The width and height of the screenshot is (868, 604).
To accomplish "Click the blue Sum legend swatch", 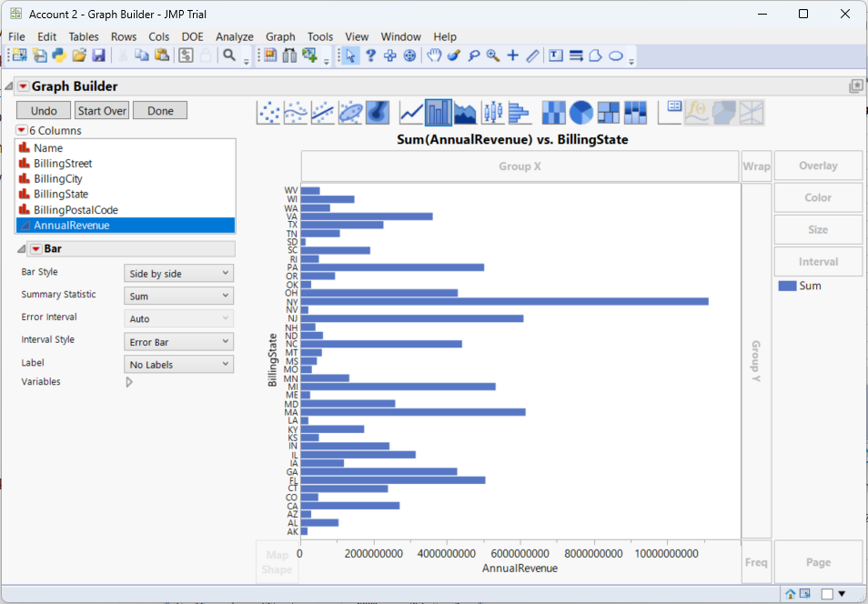I will point(787,286).
